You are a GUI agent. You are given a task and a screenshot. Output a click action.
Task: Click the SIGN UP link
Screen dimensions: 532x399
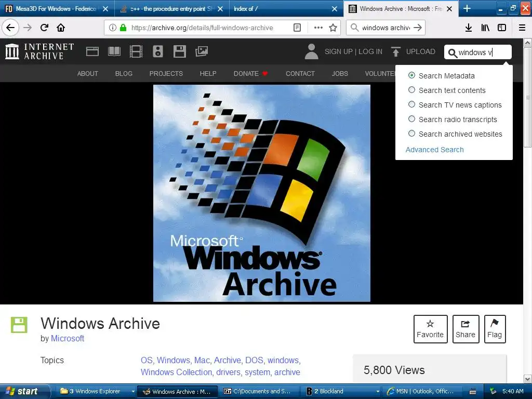(339, 51)
